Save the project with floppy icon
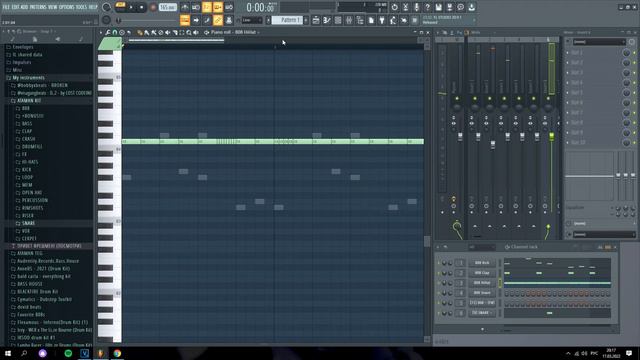The width and height of the screenshot is (640, 360). [x=438, y=7]
